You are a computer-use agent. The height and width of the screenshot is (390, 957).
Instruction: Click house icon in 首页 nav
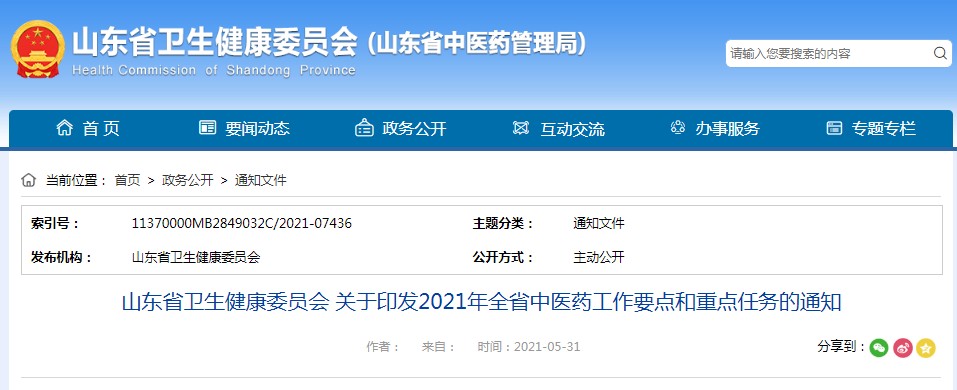click(x=64, y=128)
